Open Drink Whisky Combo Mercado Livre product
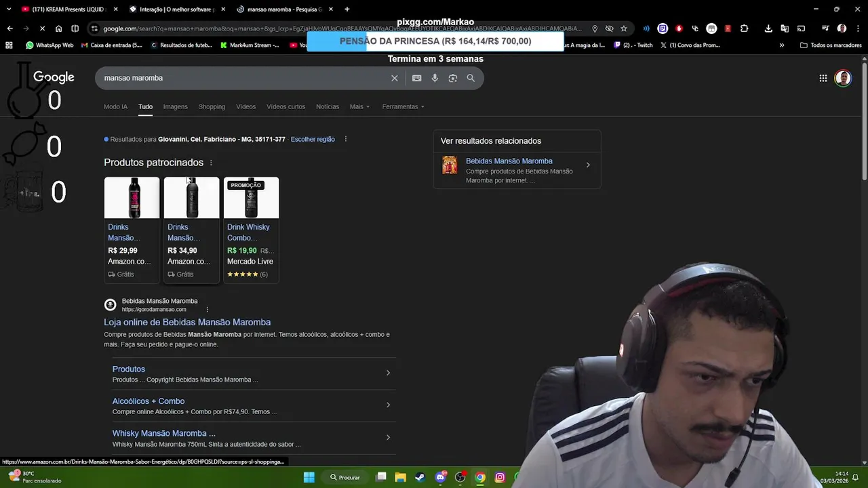This screenshot has height=488, width=868. pyautogui.click(x=251, y=229)
